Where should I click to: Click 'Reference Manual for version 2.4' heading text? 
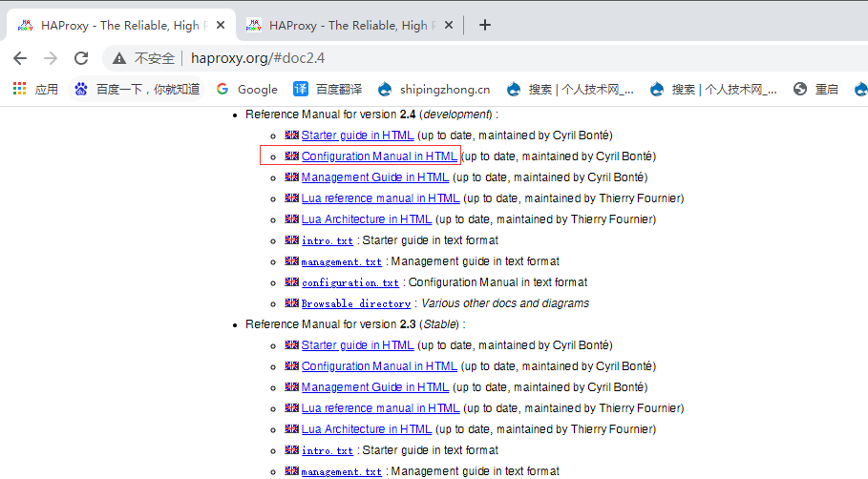point(330,115)
